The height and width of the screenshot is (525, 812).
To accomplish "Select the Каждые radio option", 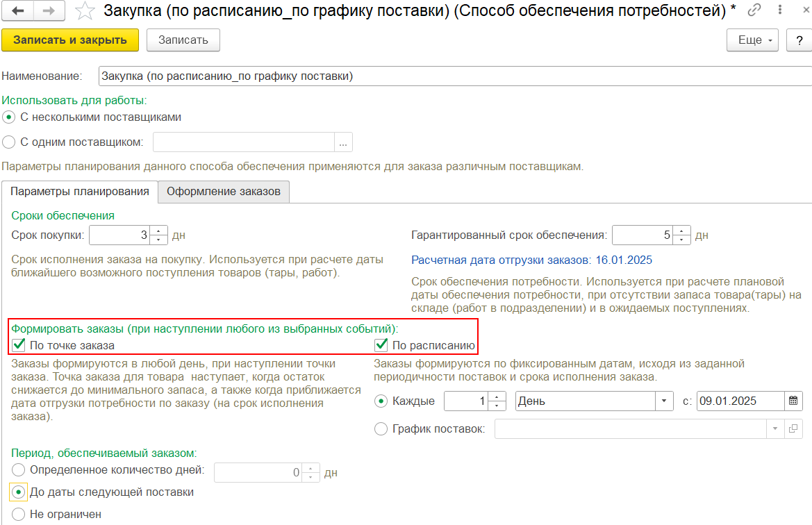I will tap(381, 401).
